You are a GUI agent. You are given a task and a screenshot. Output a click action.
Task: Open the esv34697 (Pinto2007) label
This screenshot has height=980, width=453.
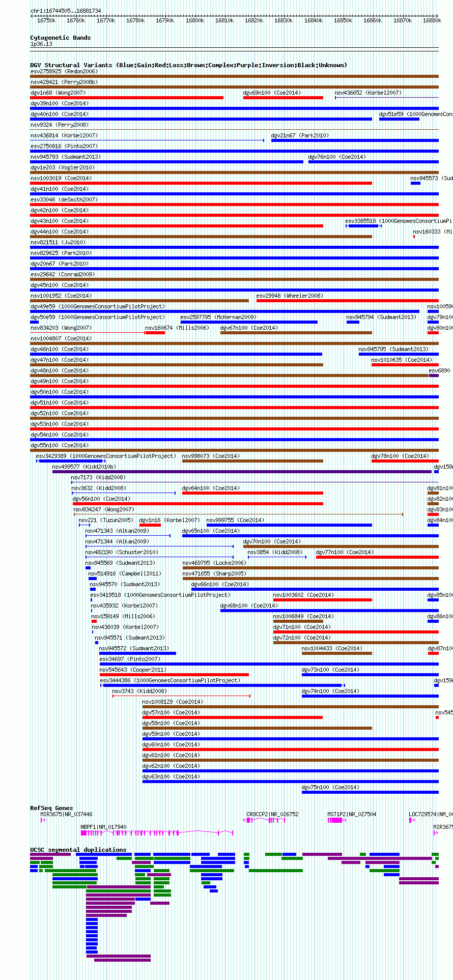[130, 659]
